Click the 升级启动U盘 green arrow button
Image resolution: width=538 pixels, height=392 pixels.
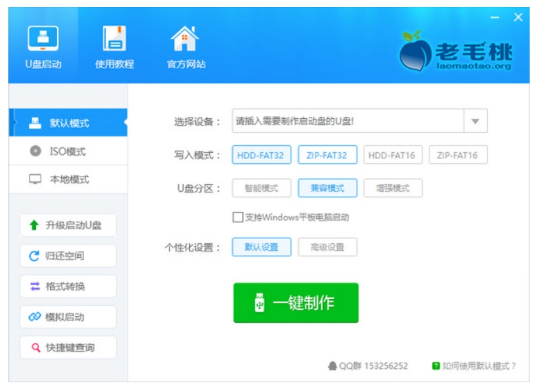coord(67,225)
